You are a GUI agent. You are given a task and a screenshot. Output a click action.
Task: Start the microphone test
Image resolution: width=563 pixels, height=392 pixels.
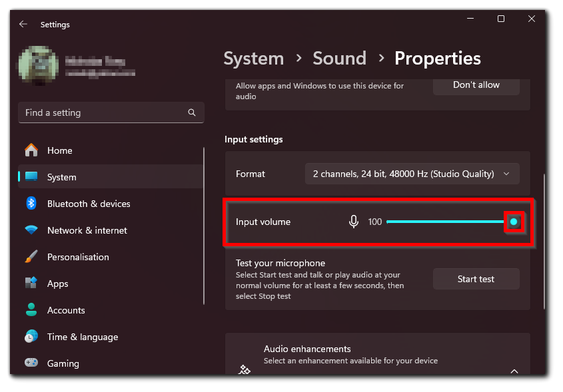pos(476,279)
